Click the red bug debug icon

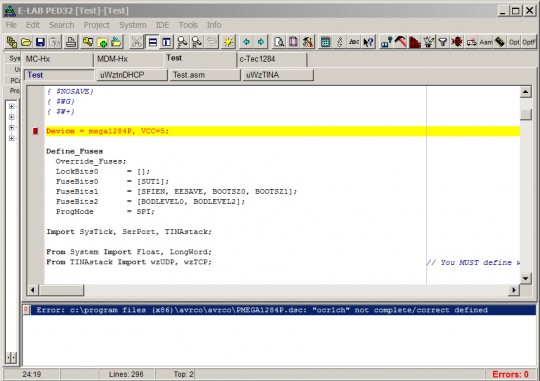457,42
